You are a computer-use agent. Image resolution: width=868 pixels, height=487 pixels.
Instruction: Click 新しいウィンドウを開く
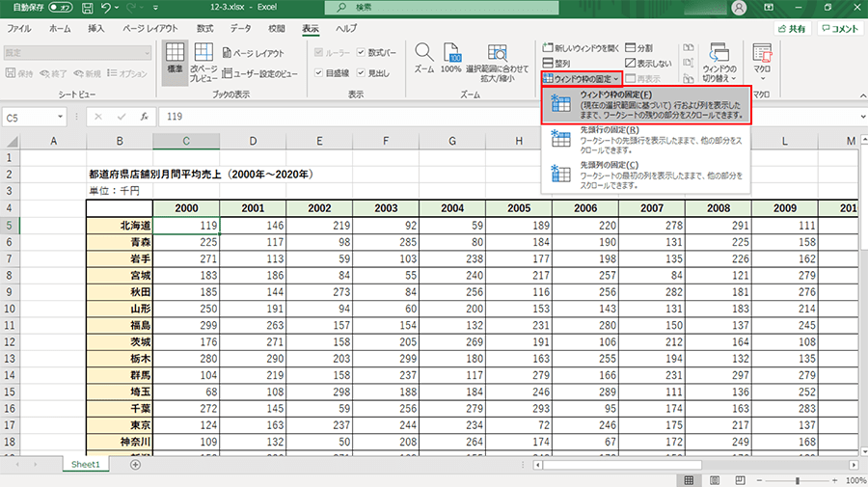point(581,48)
